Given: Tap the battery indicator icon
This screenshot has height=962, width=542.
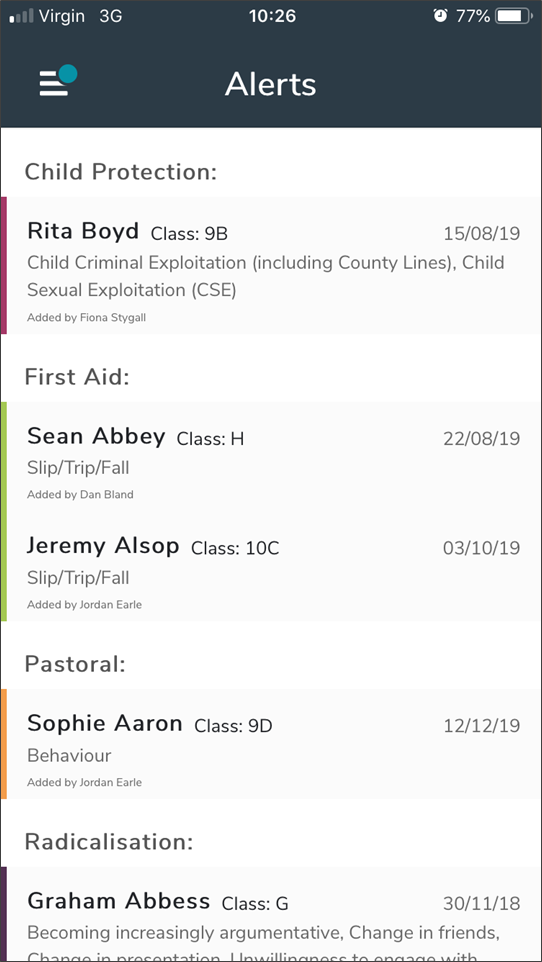Looking at the screenshot, I should point(514,16).
